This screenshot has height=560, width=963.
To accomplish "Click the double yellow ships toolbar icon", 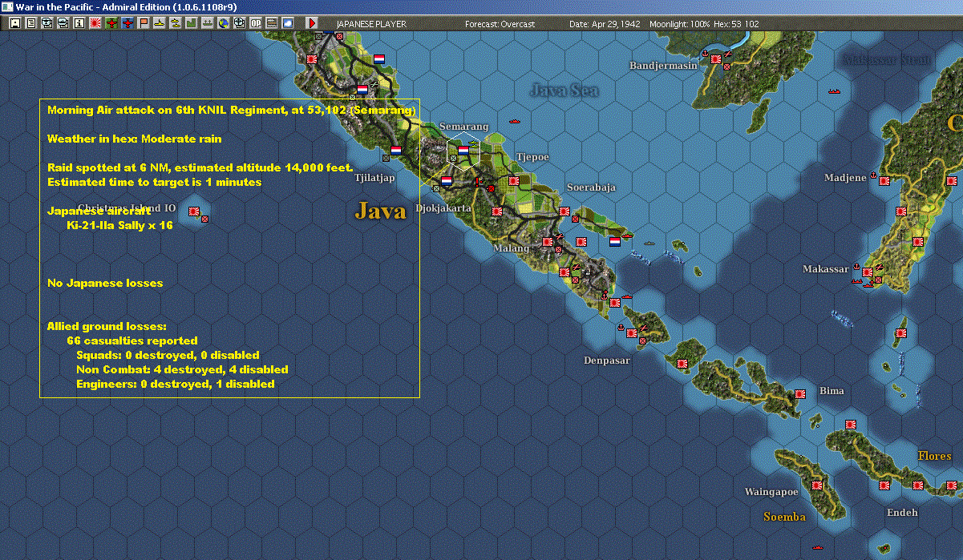I will pos(176,23).
